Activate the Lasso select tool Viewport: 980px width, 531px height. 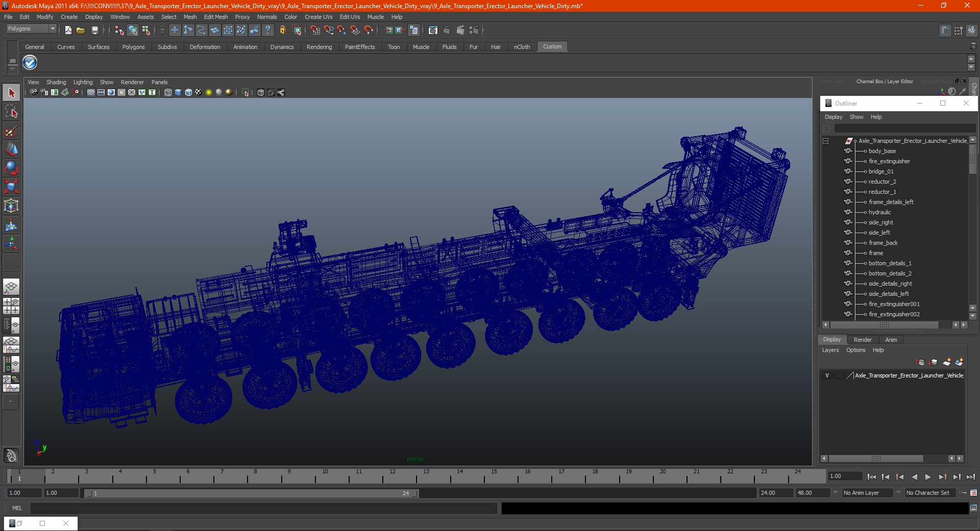(x=11, y=112)
